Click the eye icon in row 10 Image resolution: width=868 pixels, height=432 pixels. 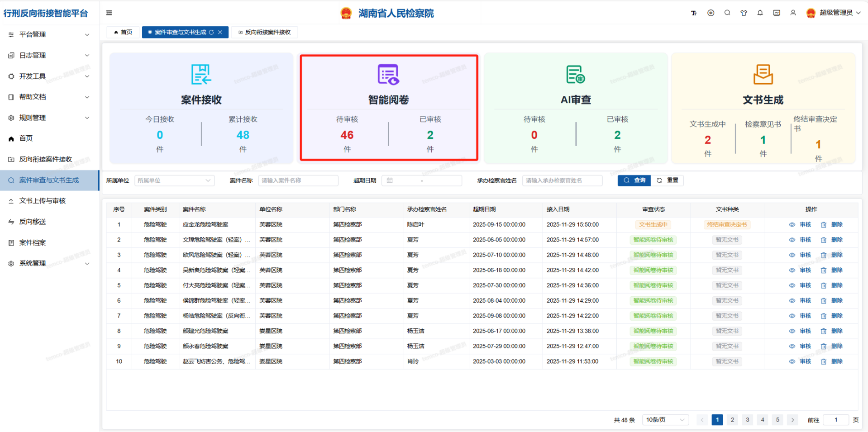click(792, 361)
